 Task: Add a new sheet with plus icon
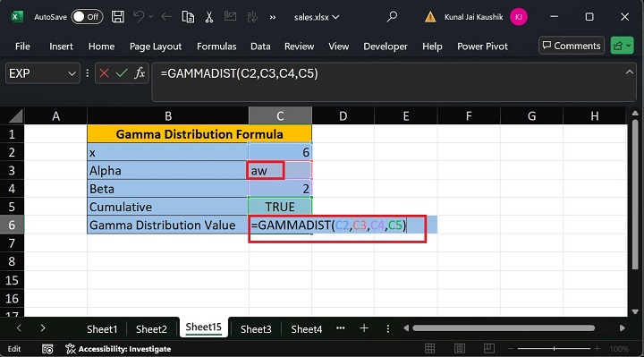click(x=364, y=328)
